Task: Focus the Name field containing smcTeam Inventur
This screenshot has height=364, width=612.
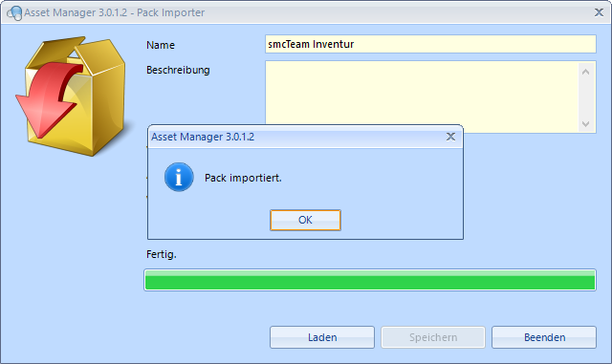Action: click(430, 44)
